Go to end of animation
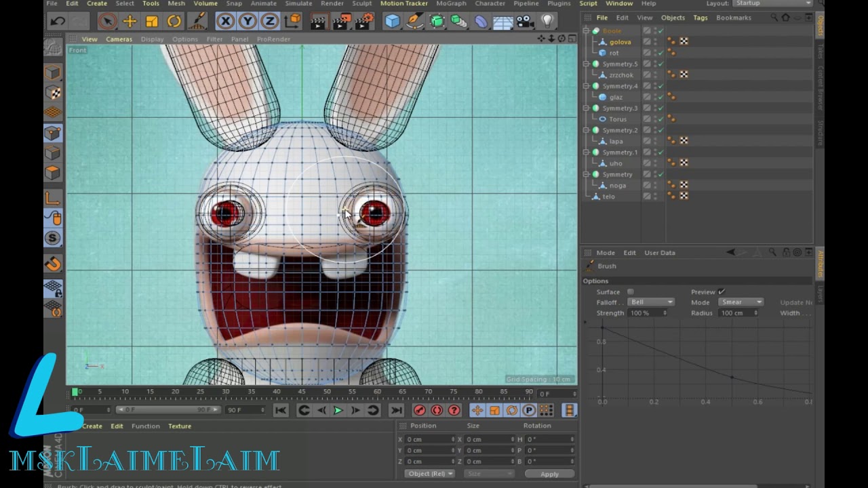The image size is (868, 488). point(397,411)
